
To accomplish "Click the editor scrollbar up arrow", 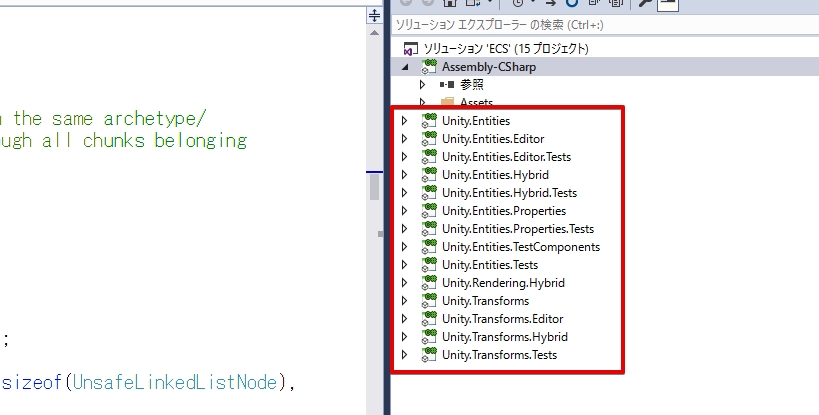I will coord(374,33).
